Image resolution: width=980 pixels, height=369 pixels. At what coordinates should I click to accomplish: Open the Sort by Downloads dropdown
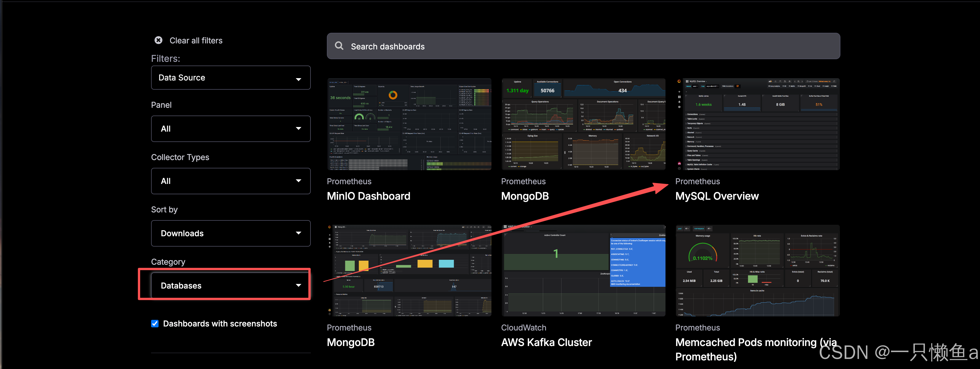click(x=230, y=233)
